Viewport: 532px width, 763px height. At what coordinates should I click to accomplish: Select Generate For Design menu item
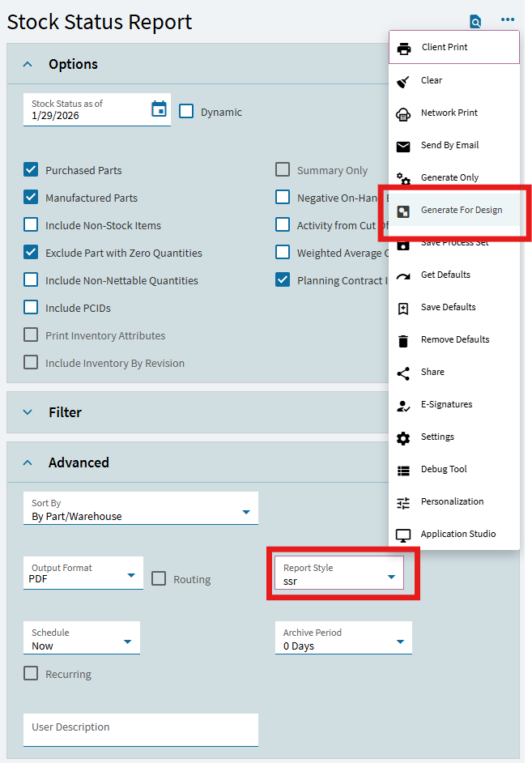461,211
